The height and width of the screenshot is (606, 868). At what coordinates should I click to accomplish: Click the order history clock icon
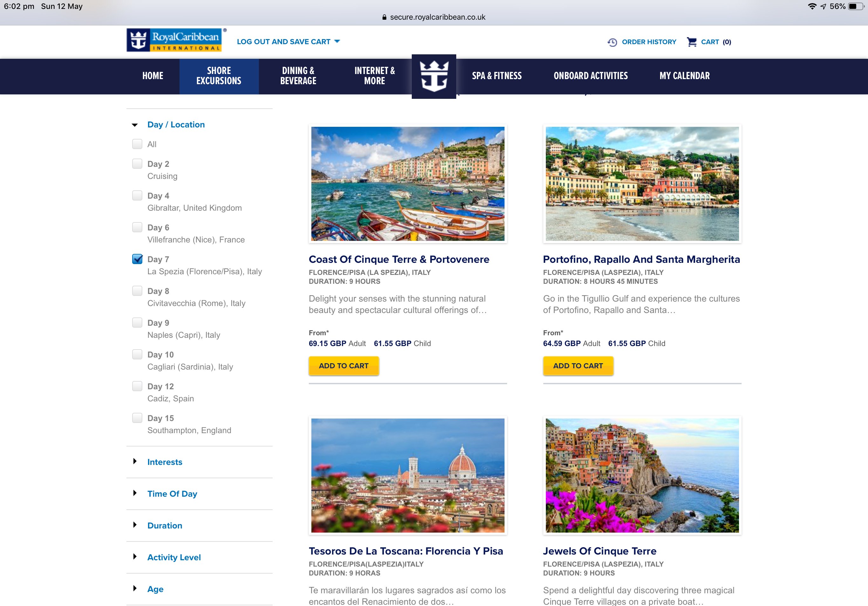612,42
